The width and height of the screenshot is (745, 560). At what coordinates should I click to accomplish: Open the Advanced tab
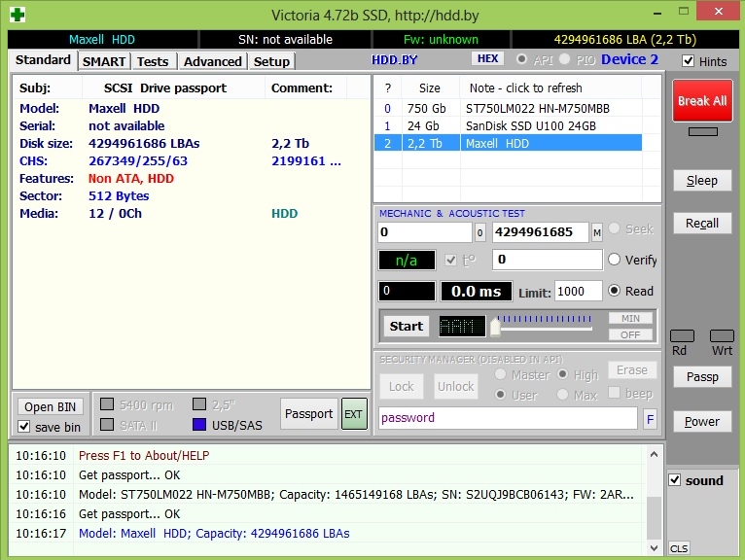212,62
